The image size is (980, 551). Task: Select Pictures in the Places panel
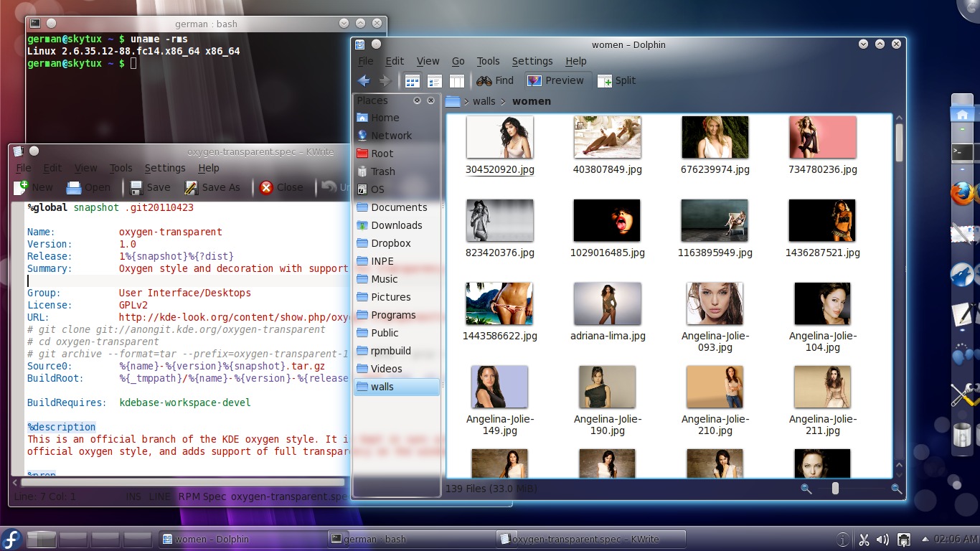[x=397, y=297]
